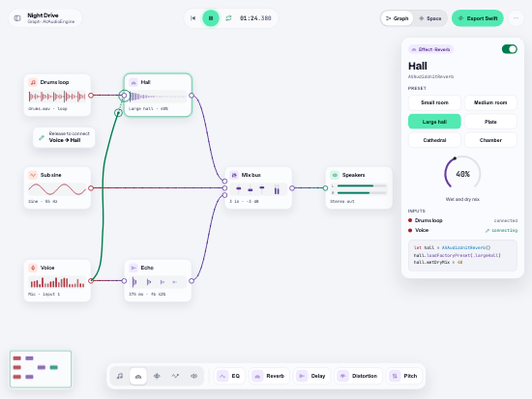Click the Drums loop output port
This screenshot has width=532, height=399.
pos(91,96)
